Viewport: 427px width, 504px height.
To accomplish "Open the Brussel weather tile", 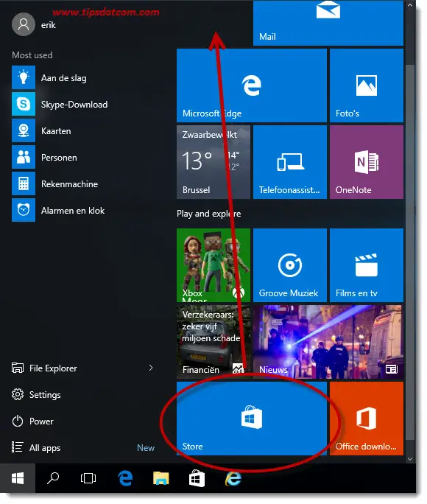I will pyautogui.click(x=213, y=162).
